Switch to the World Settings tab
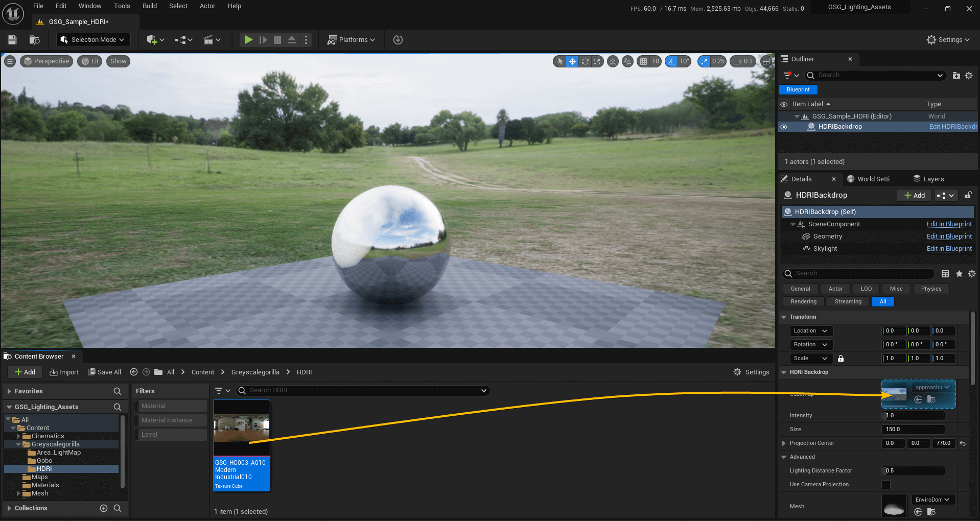 [871, 179]
